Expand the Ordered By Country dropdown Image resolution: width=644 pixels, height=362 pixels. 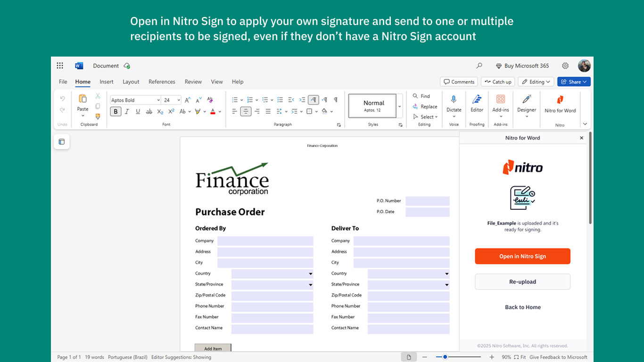click(310, 273)
